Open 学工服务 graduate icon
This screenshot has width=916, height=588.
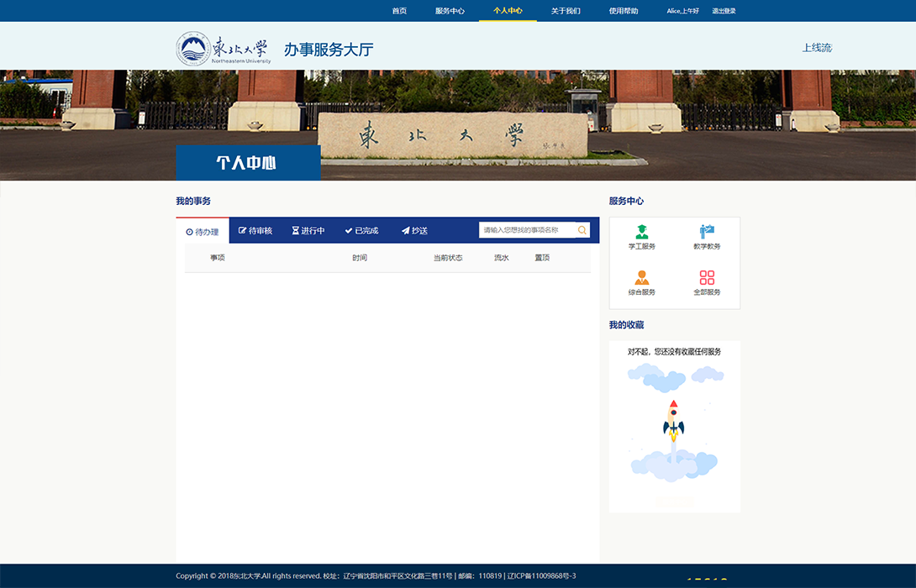[x=642, y=232]
